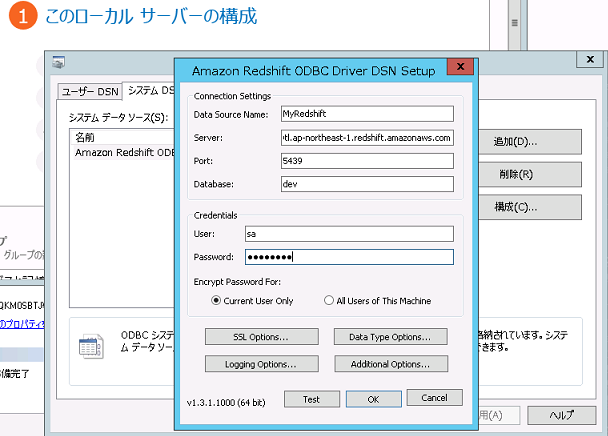Open Logging Options dialog
Image resolution: width=608 pixels, height=436 pixels.
pos(262,364)
